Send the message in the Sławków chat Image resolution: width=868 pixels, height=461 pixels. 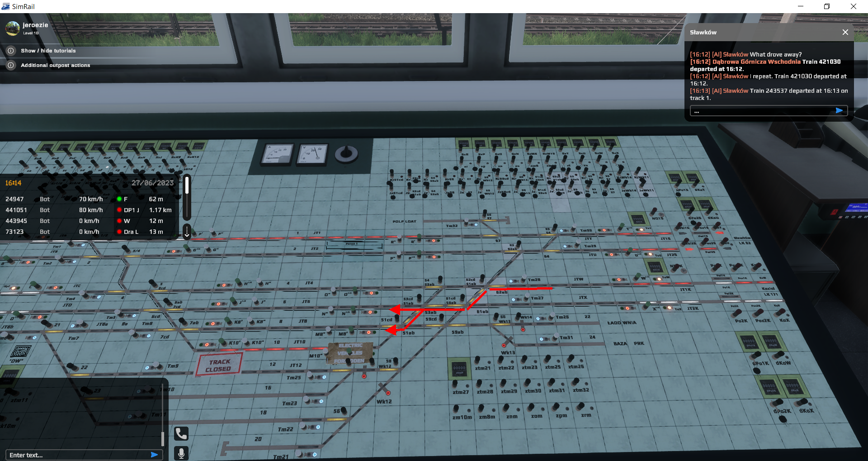pyautogui.click(x=839, y=111)
